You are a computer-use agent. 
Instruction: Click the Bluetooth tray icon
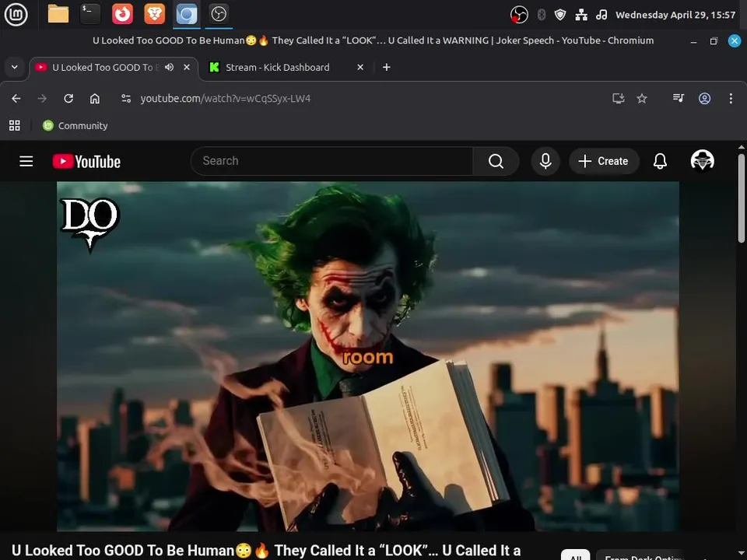(x=542, y=15)
